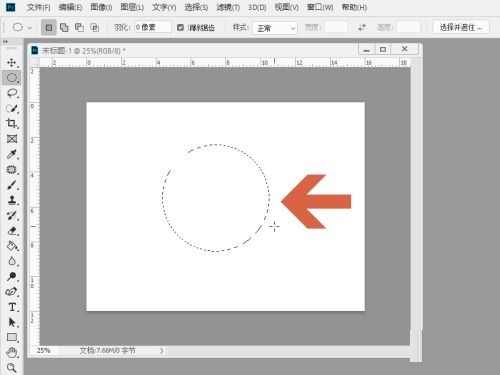Click Add to Selection mode icon
The width and height of the screenshot is (500, 375).
coord(64,27)
